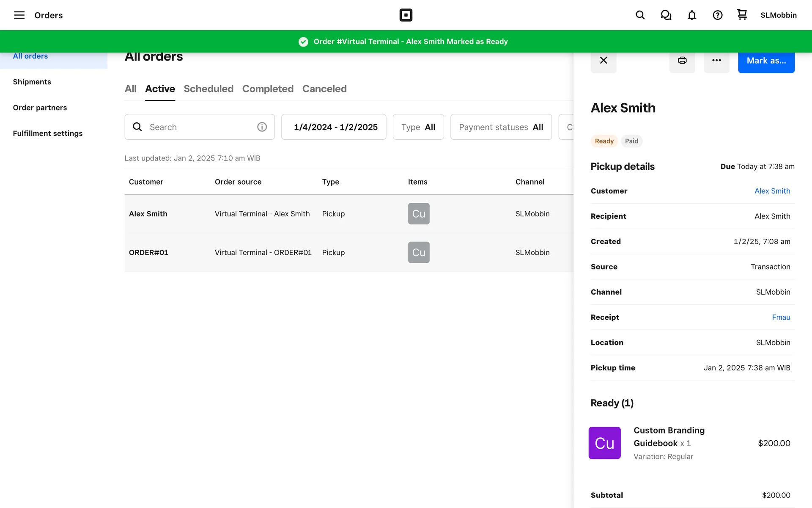This screenshot has width=812, height=508.
Task: Open the hamburger navigation menu
Action: (19, 15)
